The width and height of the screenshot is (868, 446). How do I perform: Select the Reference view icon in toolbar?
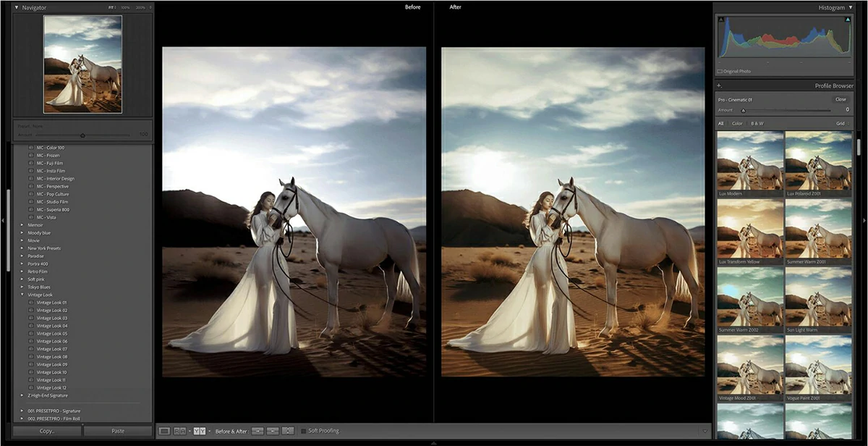click(x=180, y=431)
